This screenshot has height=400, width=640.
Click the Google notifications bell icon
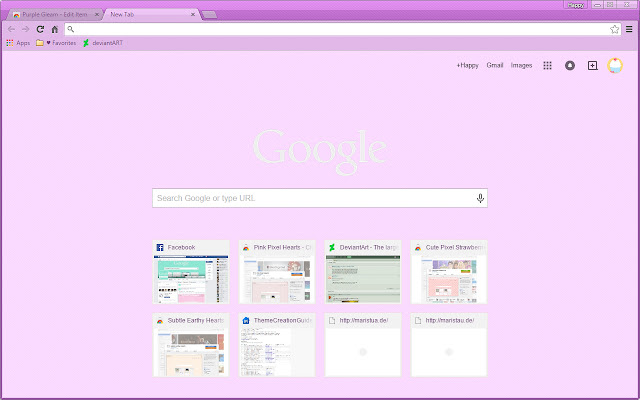point(570,65)
